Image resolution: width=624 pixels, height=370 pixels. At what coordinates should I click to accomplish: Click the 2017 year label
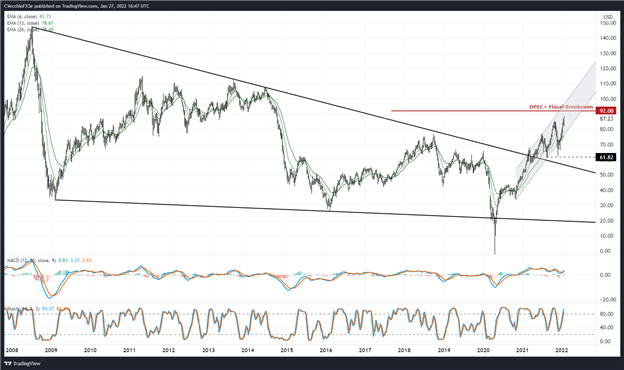point(365,351)
